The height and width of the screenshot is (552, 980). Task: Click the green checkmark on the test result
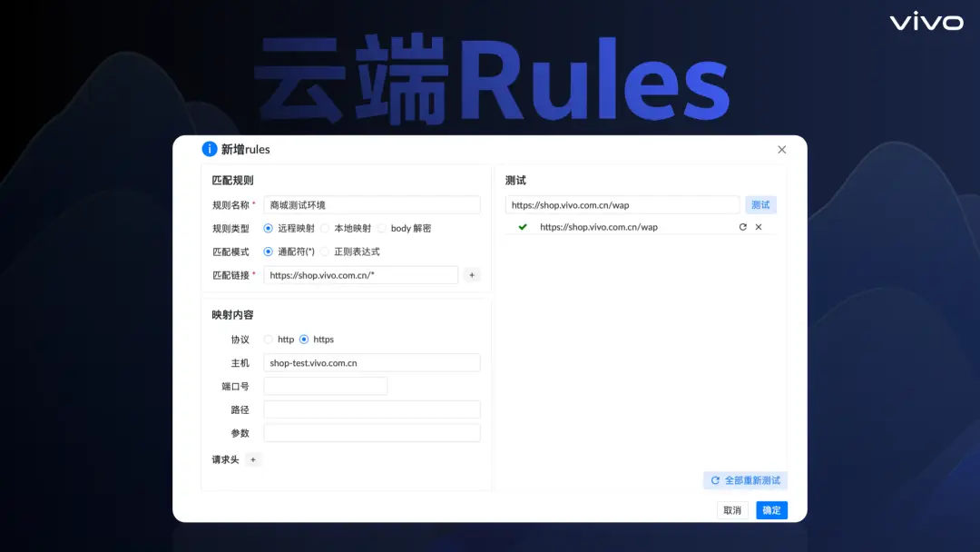[522, 226]
